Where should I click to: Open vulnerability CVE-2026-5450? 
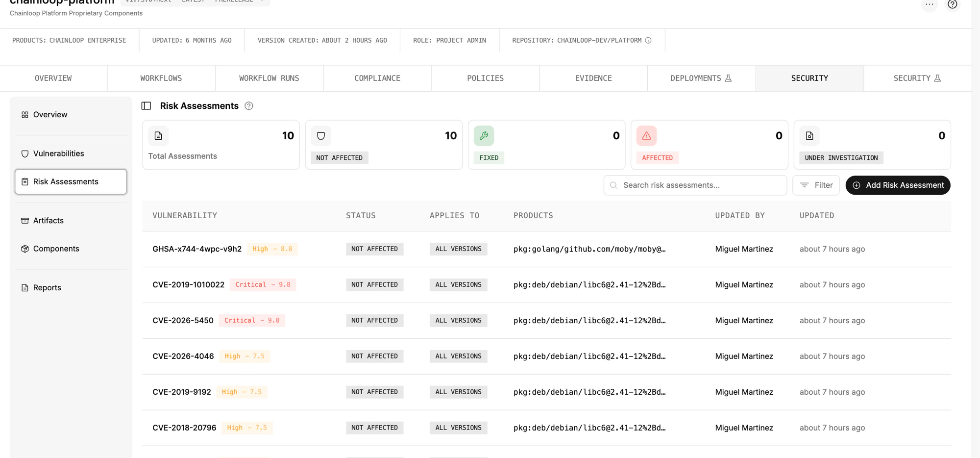[183, 321]
